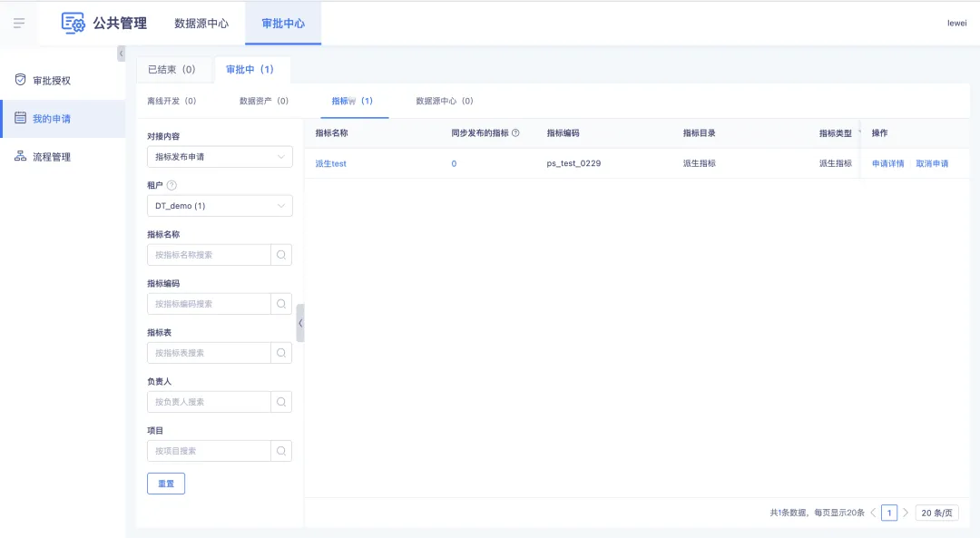Click the 负责人 search input field
This screenshot has width=980, height=538.
[x=209, y=402]
